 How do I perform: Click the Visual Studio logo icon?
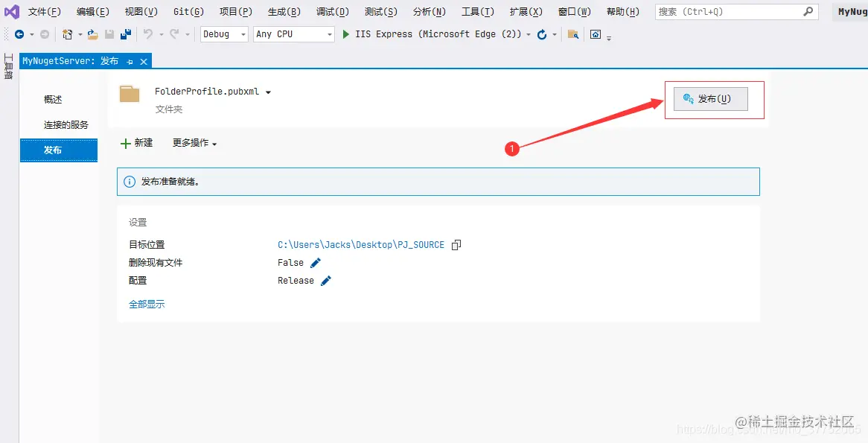12,12
